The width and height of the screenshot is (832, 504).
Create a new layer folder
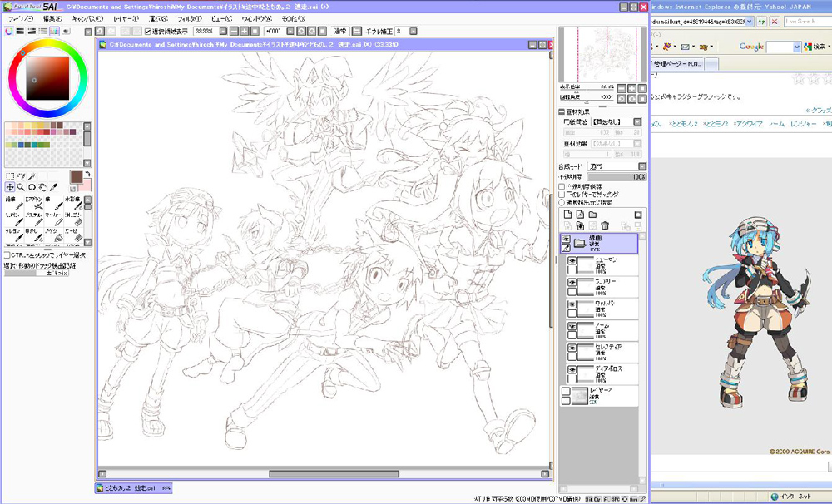[592, 215]
